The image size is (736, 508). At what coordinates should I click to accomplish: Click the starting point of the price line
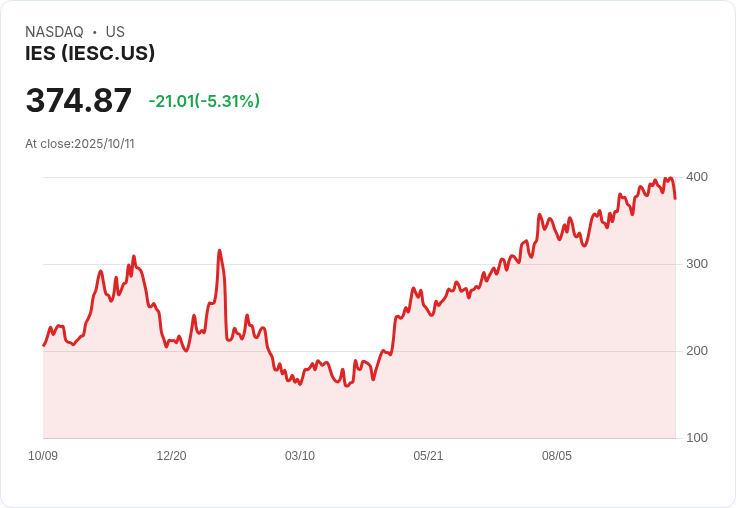pyautogui.click(x=43, y=346)
